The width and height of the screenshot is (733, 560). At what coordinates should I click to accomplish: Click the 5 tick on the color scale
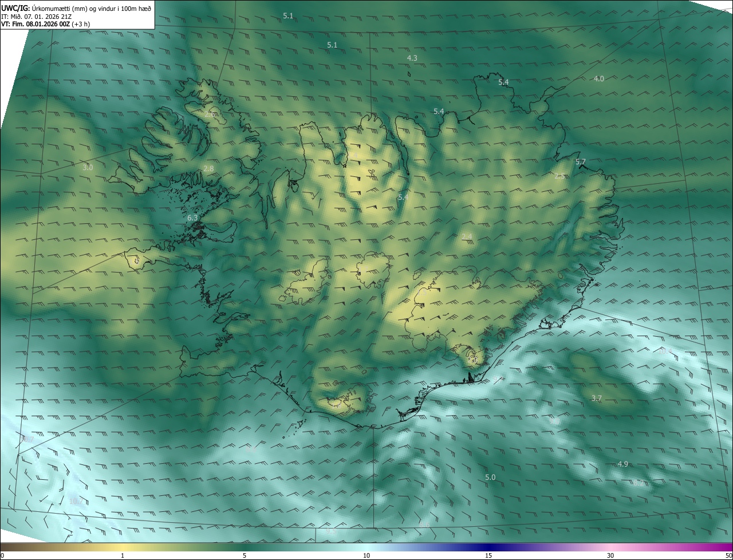coord(245,555)
